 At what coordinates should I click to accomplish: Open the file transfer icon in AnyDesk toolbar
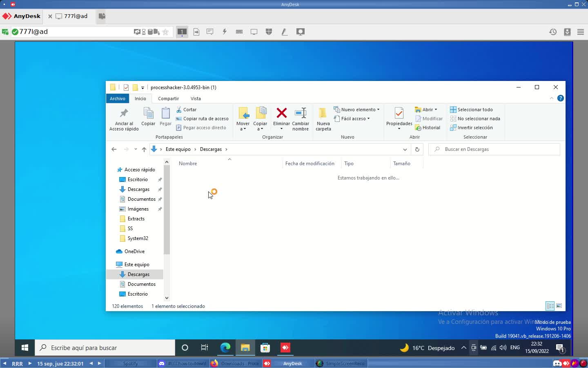[x=196, y=32]
